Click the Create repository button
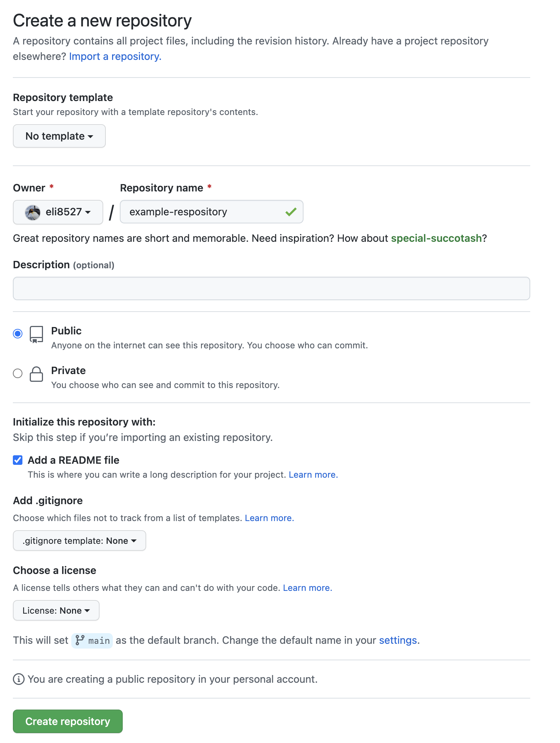 pyautogui.click(x=68, y=721)
